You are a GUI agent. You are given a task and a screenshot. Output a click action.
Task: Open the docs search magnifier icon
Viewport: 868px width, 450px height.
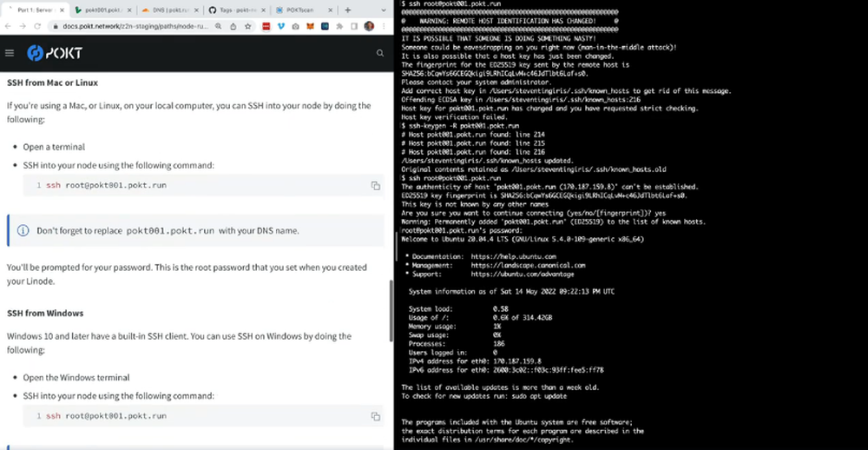tap(380, 53)
